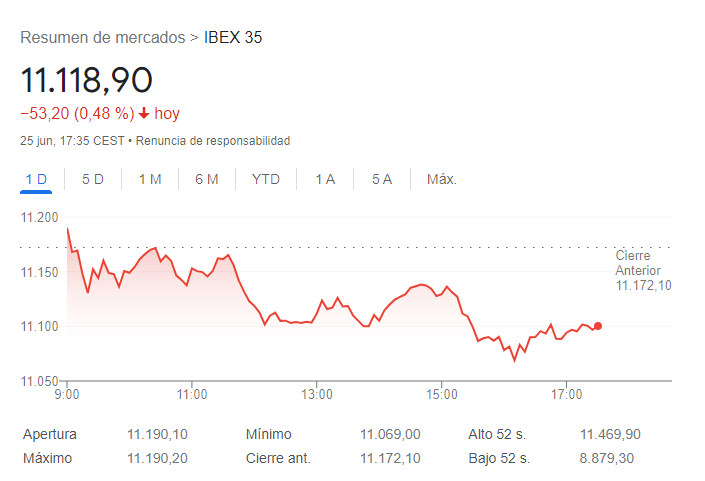Screen dimensions: 705x481
Task: Click the Apertura value 11.190,10
Action: (157, 435)
